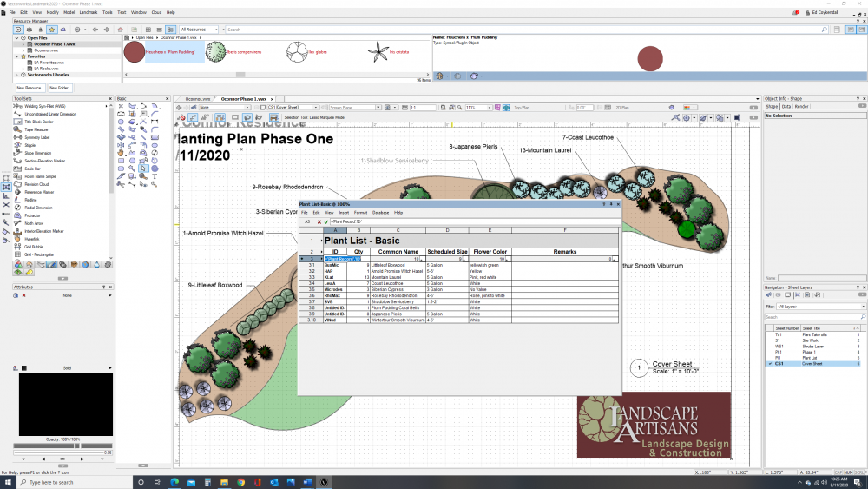Select the Scale Bar tool
Screen dimensions: 868x489
pyautogui.click(x=35, y=169)
